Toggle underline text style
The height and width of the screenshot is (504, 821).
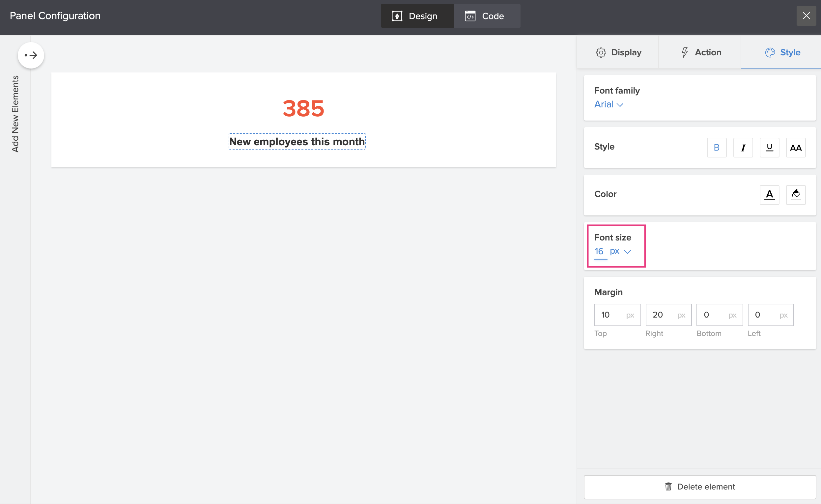click(x=769, y=147)
